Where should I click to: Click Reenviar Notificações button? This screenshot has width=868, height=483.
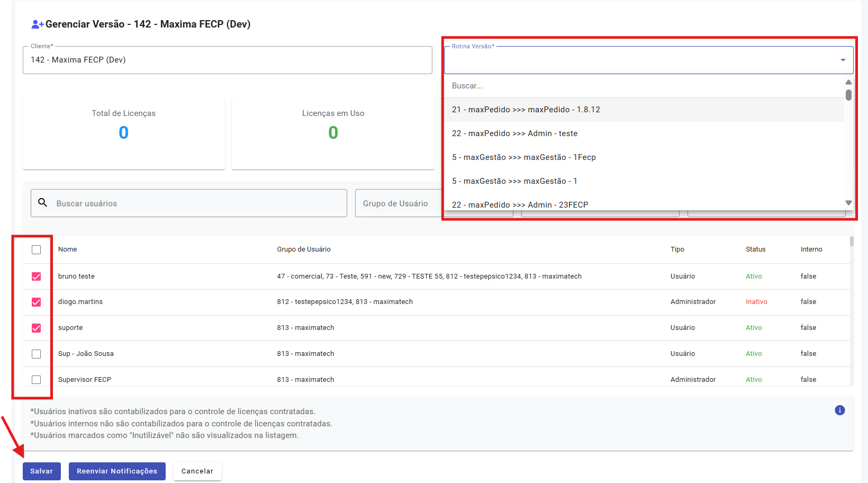[x=117, y=471]
